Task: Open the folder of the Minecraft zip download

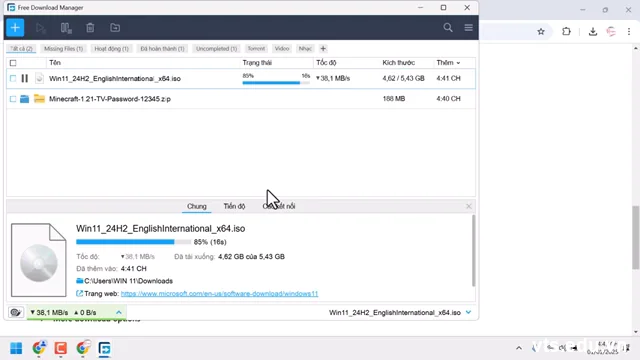Action: click(x=24, y=99)
